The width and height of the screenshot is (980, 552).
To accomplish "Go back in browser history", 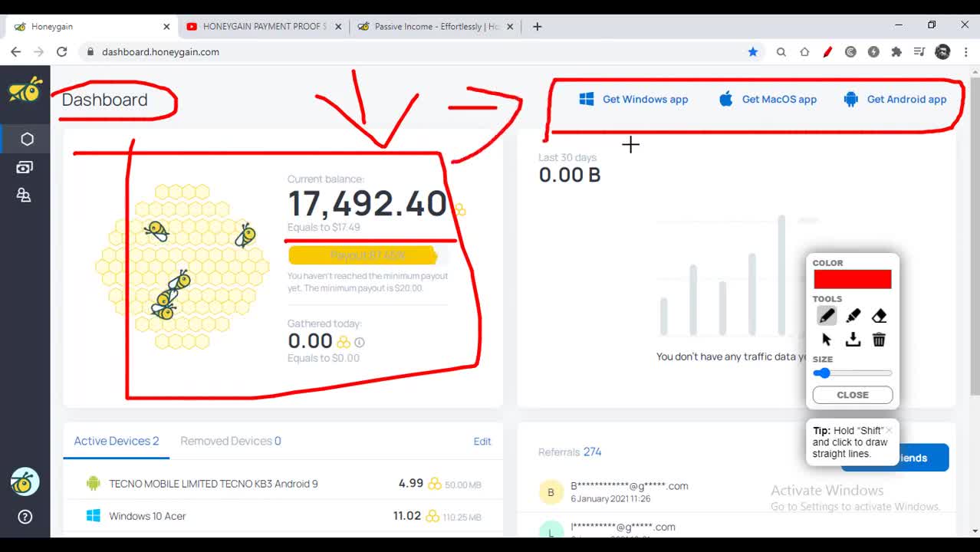I will 15,52.
